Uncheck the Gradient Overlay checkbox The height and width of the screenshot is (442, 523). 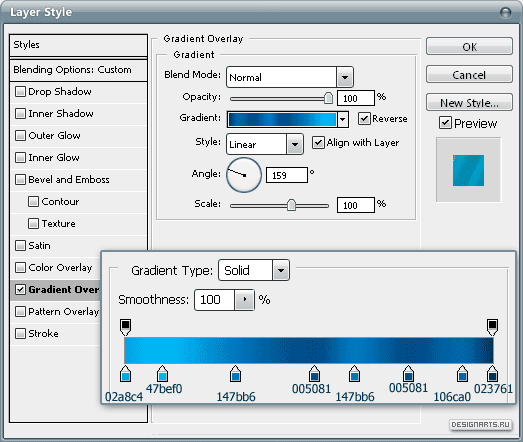[x=20, y=290]
